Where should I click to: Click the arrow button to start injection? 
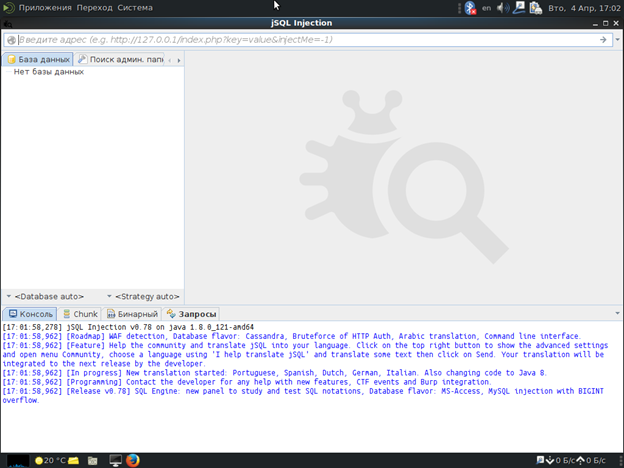[603, 40]
